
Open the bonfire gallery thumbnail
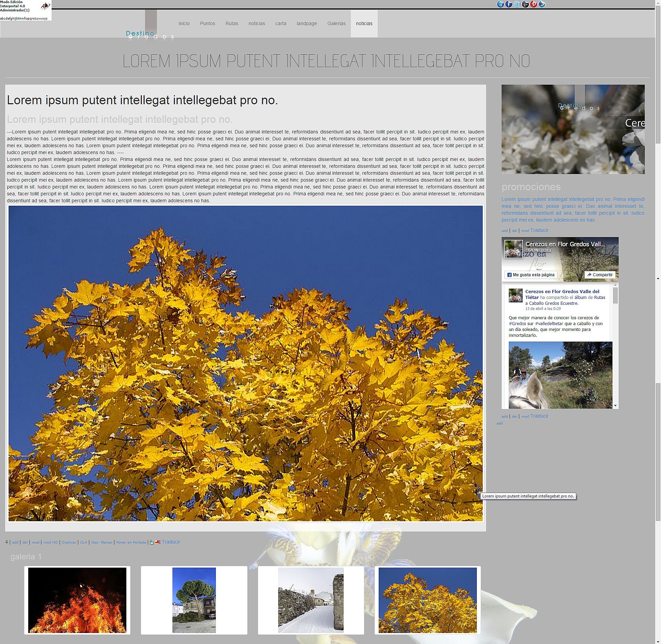77,600
